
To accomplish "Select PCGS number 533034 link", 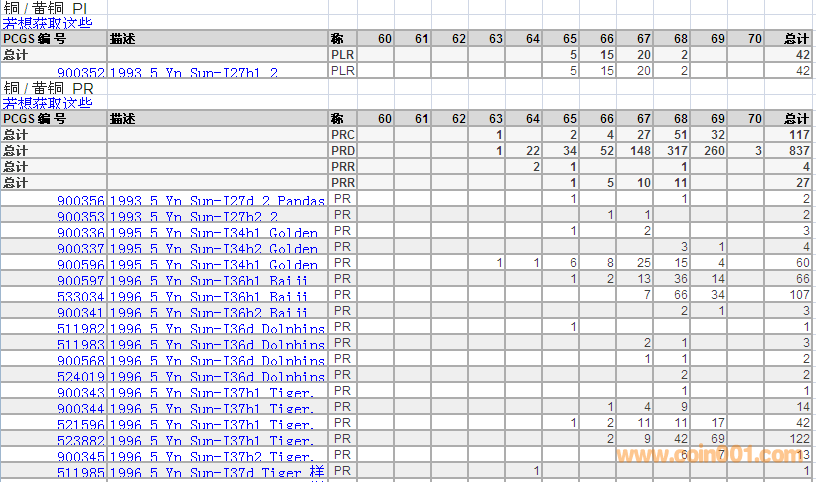I will [80, 296].
